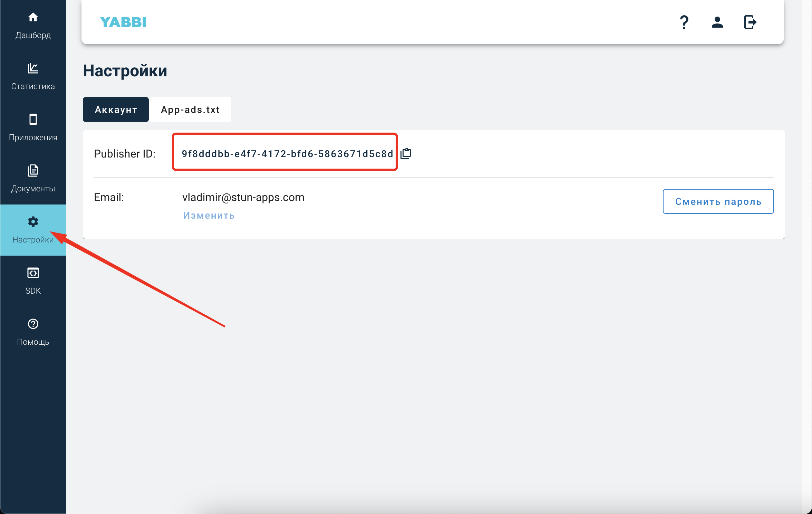Screen dimensions: 812x514
Task: Copy Publisher ID with clipboard icon
Action: (x=406, y=153)
